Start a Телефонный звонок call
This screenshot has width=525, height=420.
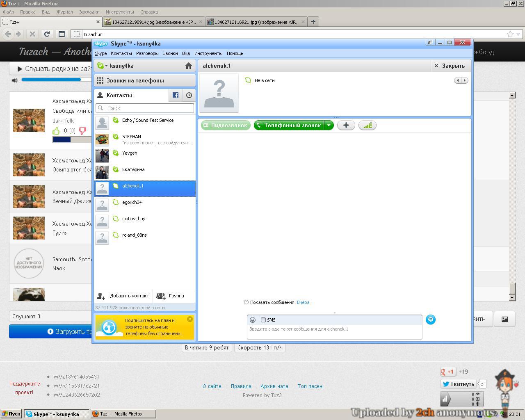(x=289, y=126)
